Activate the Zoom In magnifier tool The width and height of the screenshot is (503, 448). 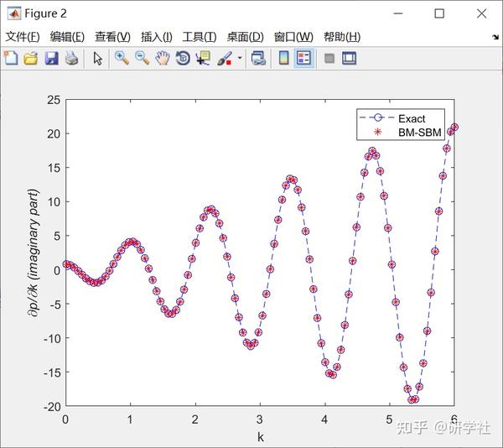122,59
